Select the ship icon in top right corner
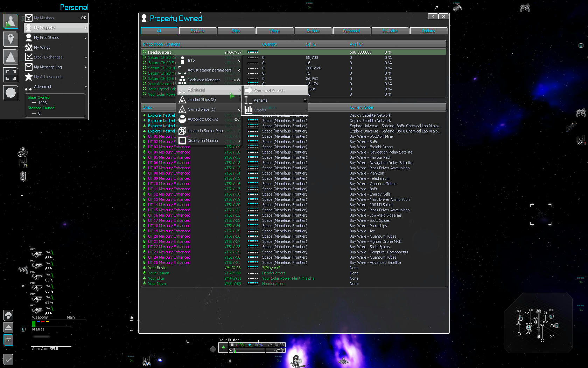588x368 pixels. [x=525, y=8]
